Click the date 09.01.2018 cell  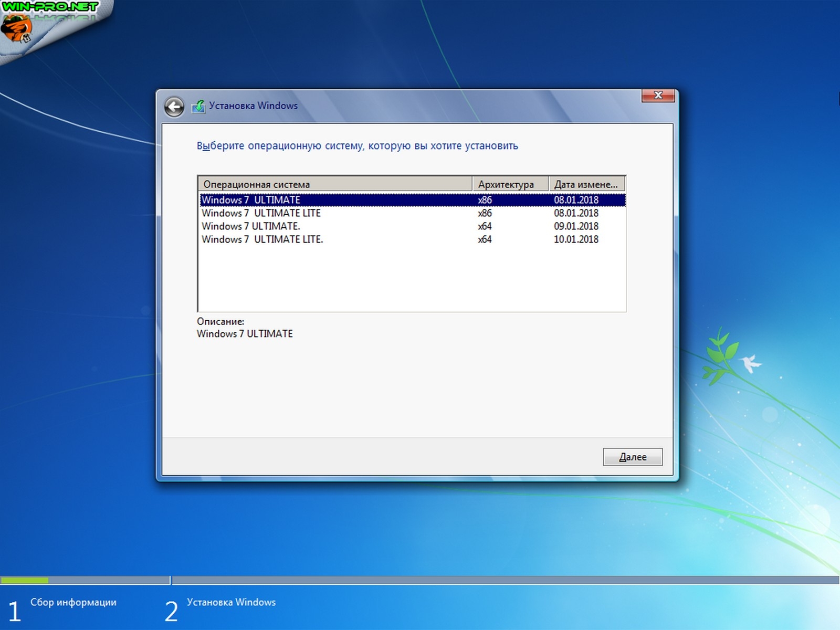[576, 226]
